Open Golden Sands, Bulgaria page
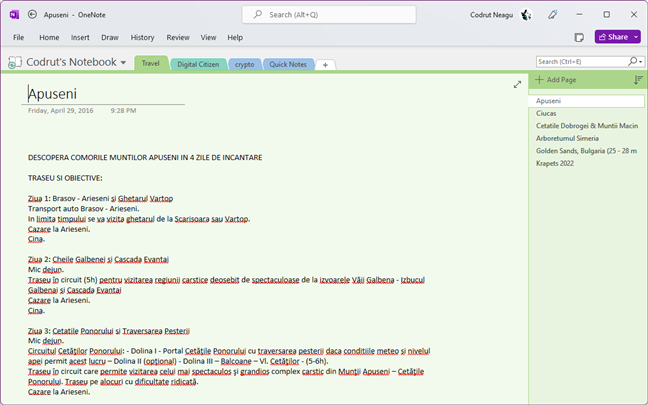This screenshot has height=405, width=648. (x=586, y=151)
